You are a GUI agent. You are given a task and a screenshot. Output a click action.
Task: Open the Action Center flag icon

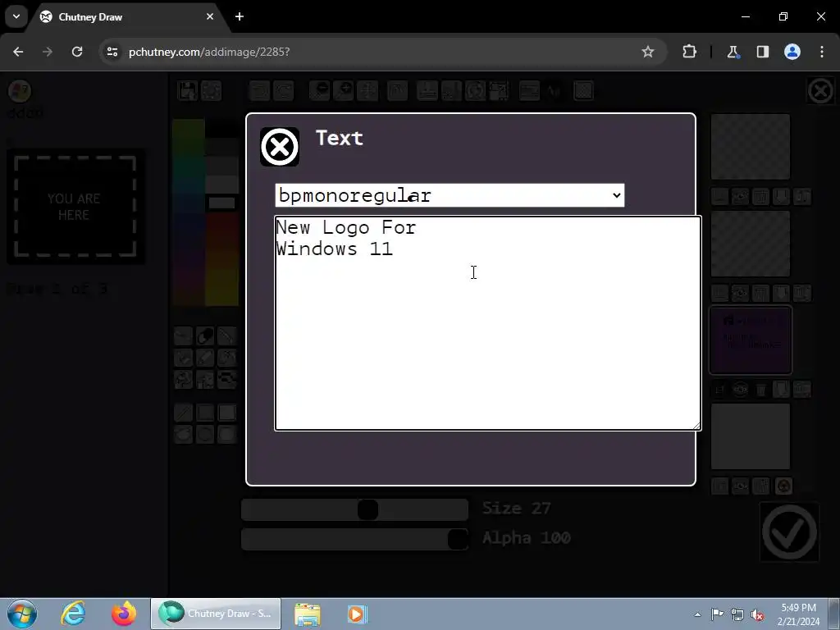pyautogui.click(x=717, y=614)
